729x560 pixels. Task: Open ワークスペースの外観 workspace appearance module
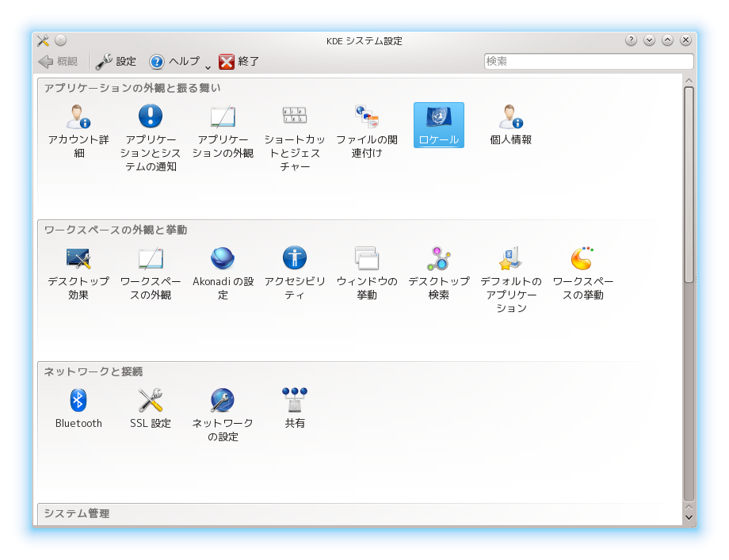[x=151, y=273]
